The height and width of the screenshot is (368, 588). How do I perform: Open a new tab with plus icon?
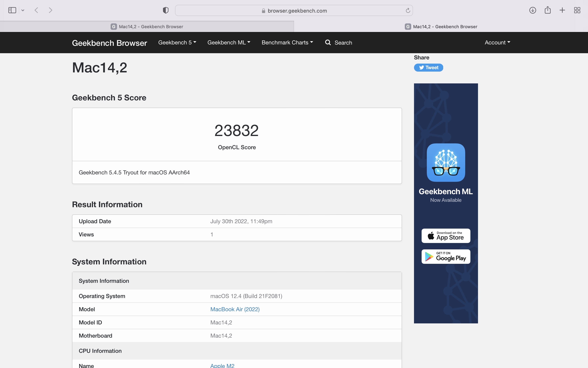coord(562,10)
